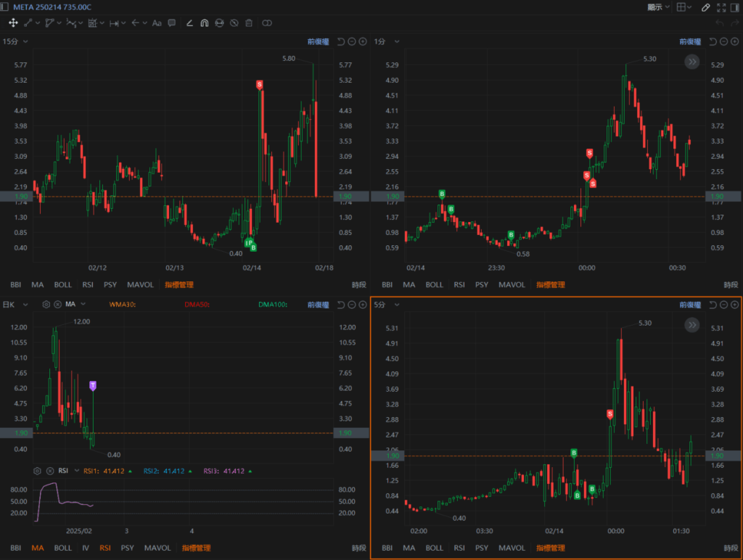Click 前復權 on the 1-minute chart

690,42
